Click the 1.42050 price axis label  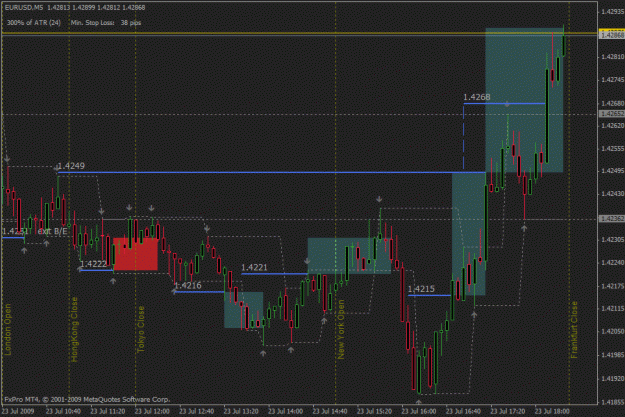coord(613,331)
